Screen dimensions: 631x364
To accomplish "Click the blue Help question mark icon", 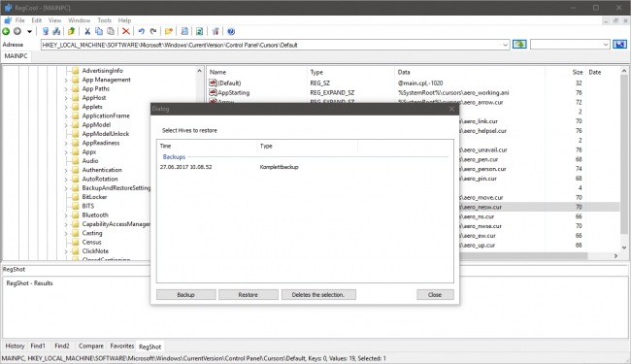I will [231, 31].
